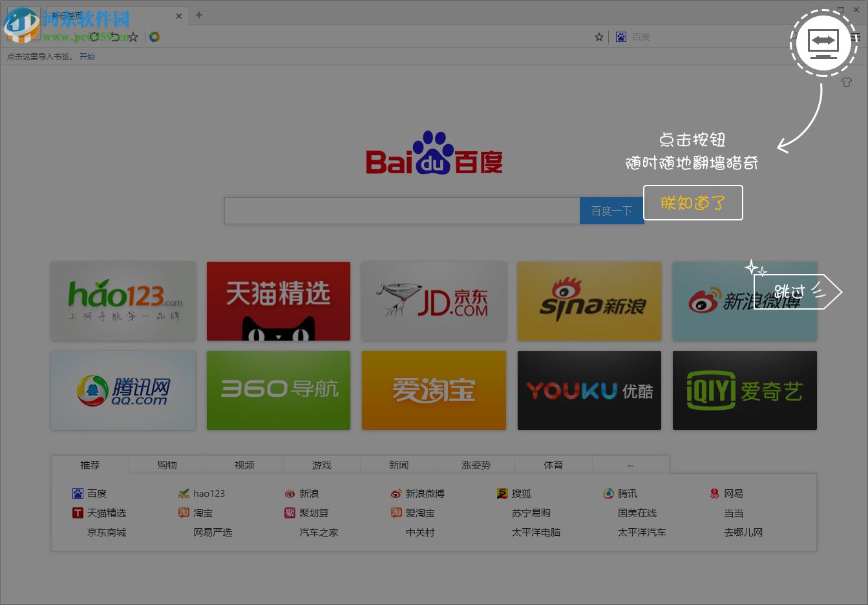This screenshot has height=605, width=868.
Task: Click the back arrow icon on the toolbar
Action: 116,37
